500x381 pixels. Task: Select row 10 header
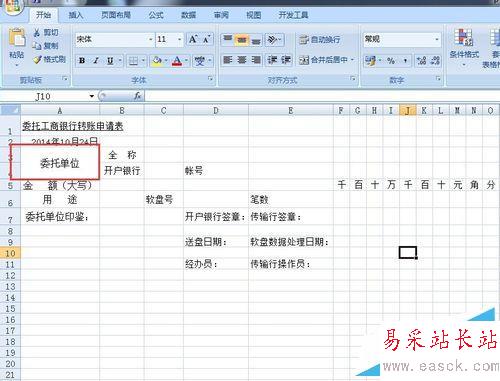point(10,253)
